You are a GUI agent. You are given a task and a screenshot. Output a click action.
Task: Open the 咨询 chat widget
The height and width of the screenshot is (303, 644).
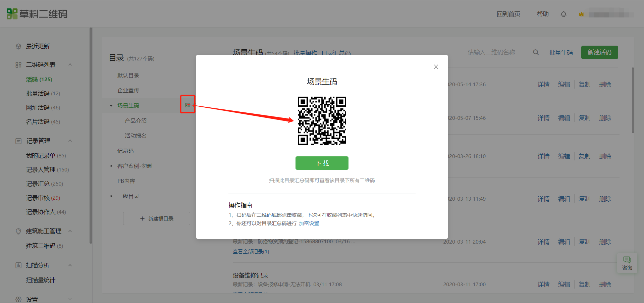627,263
